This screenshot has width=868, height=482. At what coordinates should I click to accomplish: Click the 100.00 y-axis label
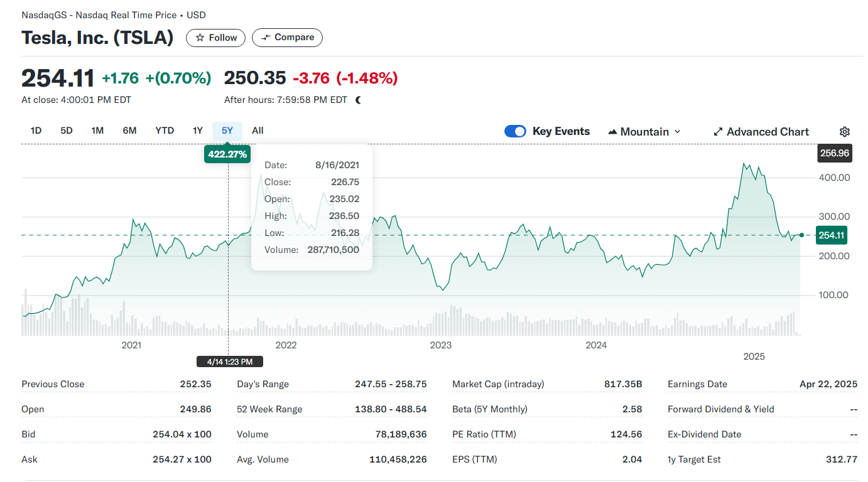tap(835, 295)
